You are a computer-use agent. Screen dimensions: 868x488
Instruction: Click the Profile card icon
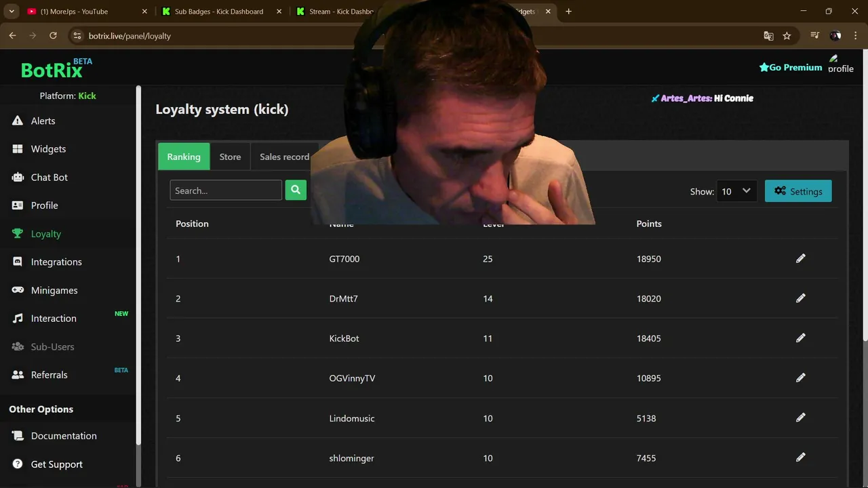click(x=18, y=205)
